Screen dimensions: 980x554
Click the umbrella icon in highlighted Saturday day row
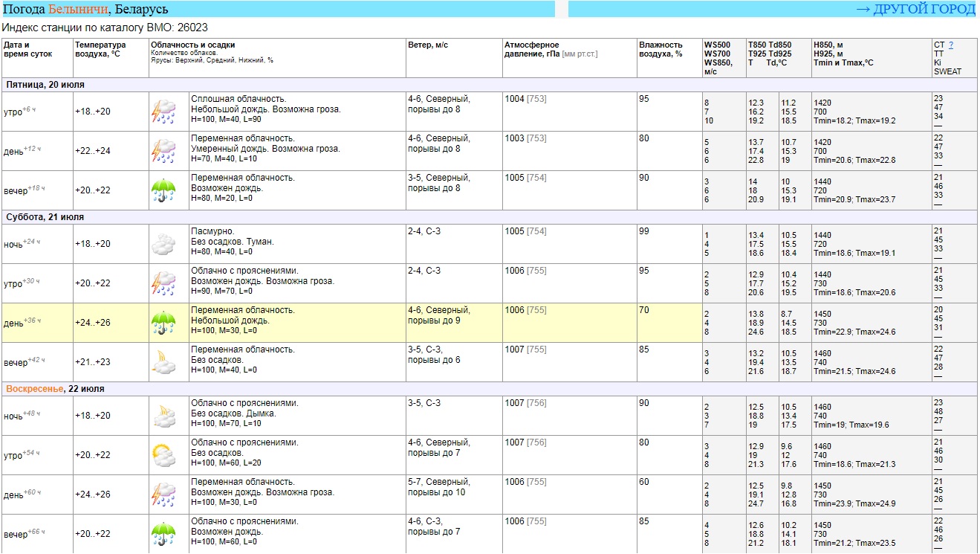point(163,323)
